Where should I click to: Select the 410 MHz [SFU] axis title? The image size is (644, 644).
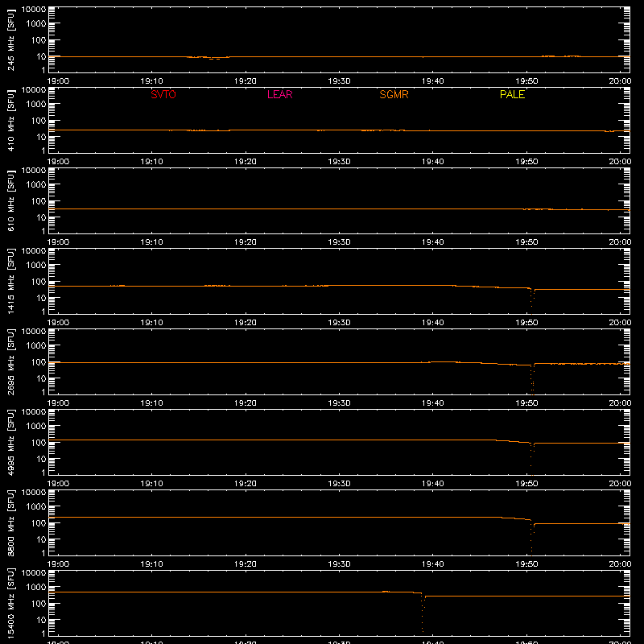tap(10, 120)
